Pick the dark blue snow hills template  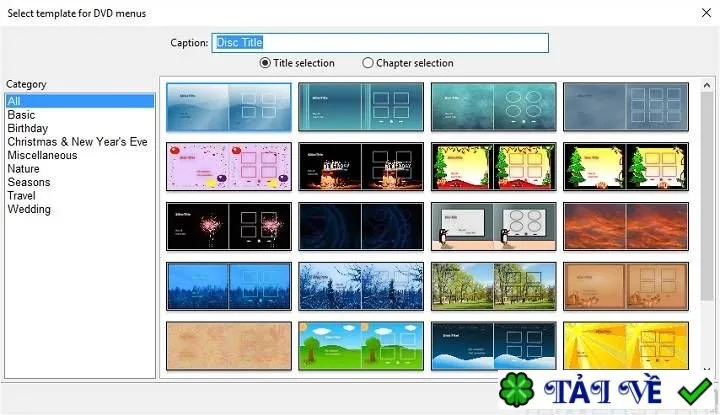494,346
